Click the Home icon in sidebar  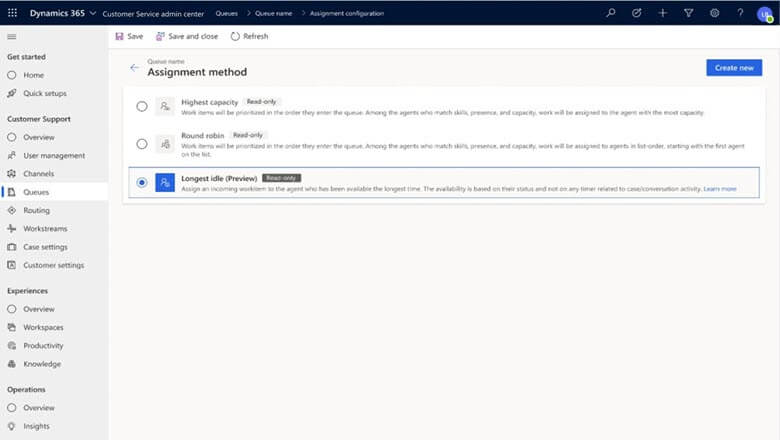click(12, 75)
